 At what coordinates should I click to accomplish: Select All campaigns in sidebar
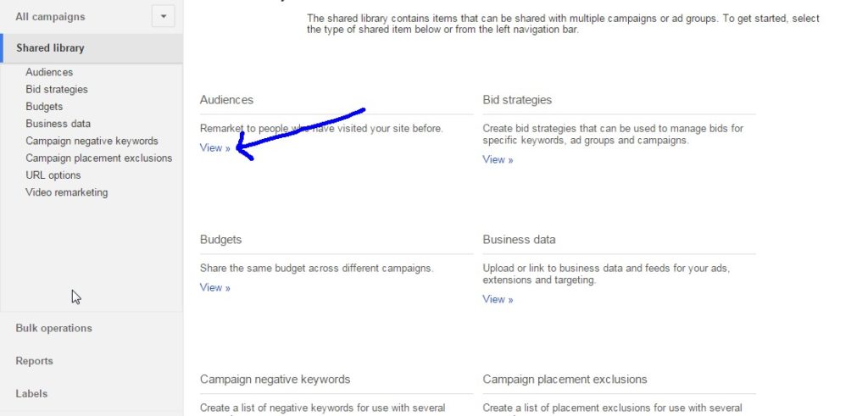coord(50,17)
